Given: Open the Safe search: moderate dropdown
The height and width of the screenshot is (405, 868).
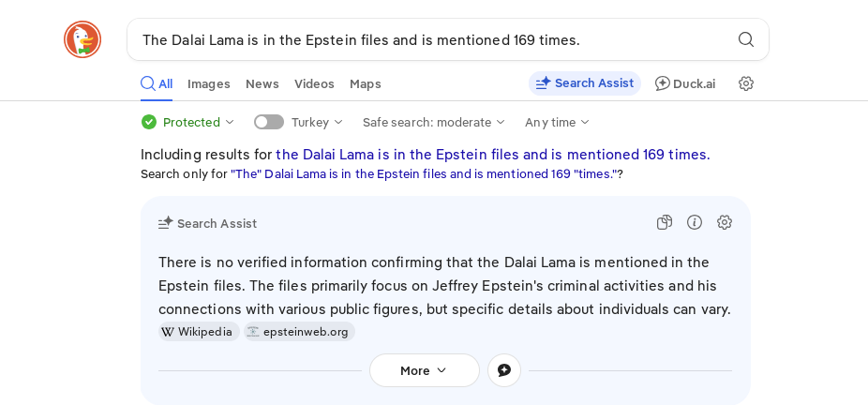Looking at the screenshot, I should [x=434, y=122].
